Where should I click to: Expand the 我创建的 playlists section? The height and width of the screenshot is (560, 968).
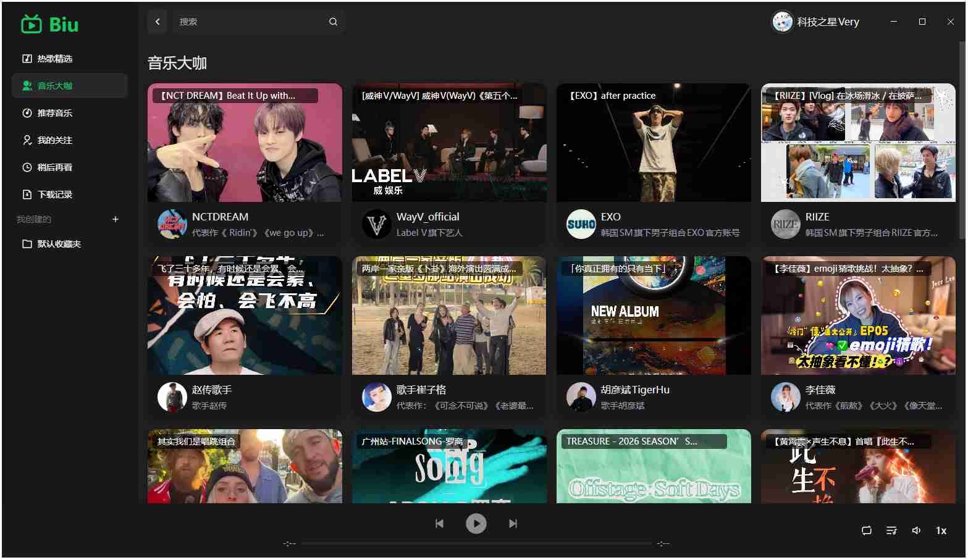(x=34, y=219)
